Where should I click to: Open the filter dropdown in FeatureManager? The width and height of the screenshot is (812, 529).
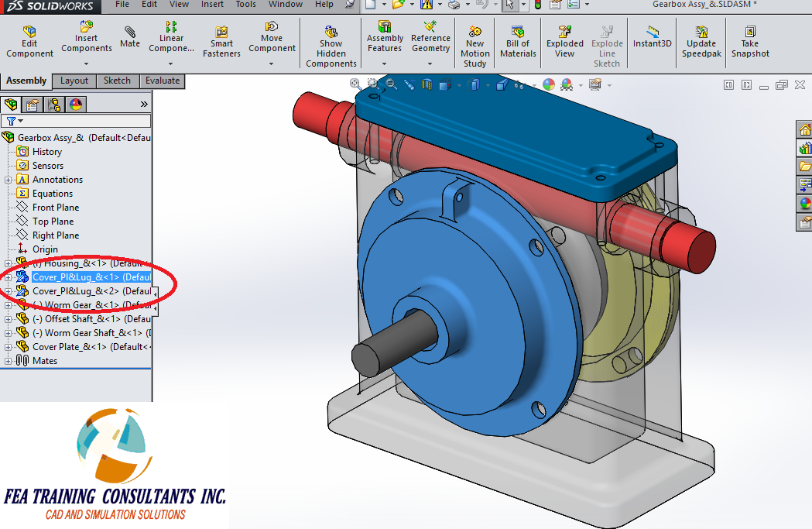point(22,122)
